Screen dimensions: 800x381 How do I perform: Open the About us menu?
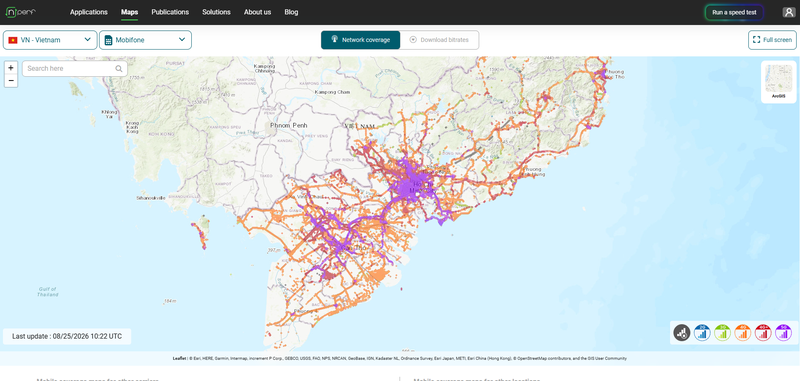pyautogui.click(x=257, y=12)
